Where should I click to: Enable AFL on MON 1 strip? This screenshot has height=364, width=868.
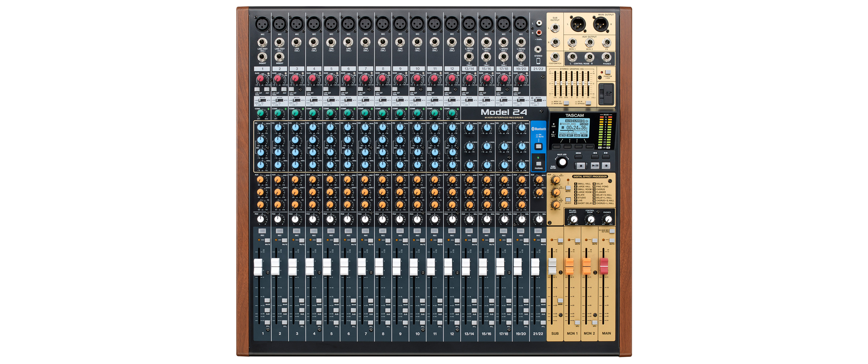[577, 322]
